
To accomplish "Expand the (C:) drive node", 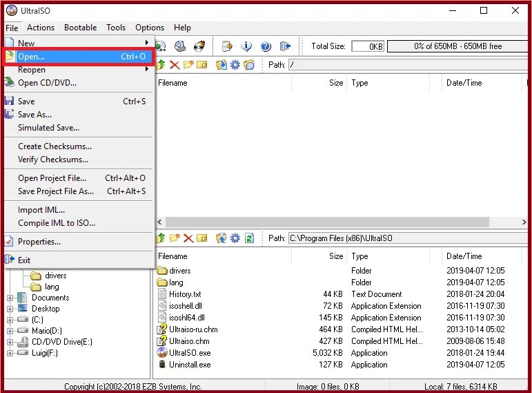I will pyautogui.click(x=10, y=320).
